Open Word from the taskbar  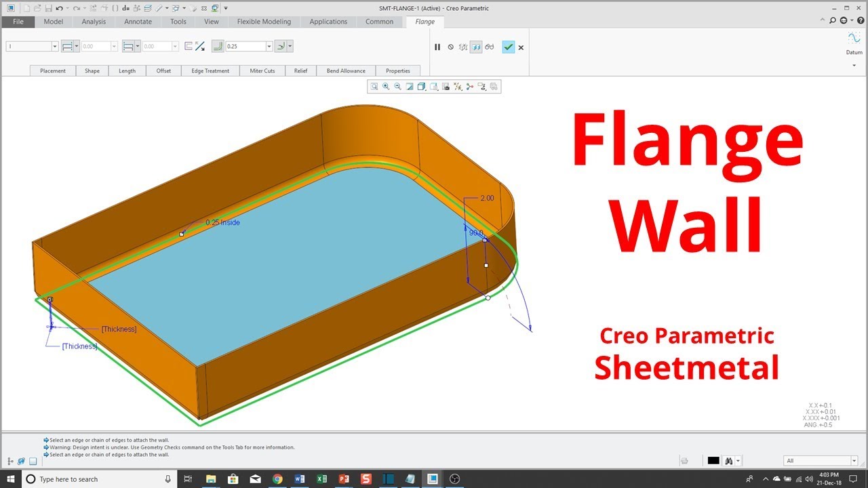click(300, 479)
